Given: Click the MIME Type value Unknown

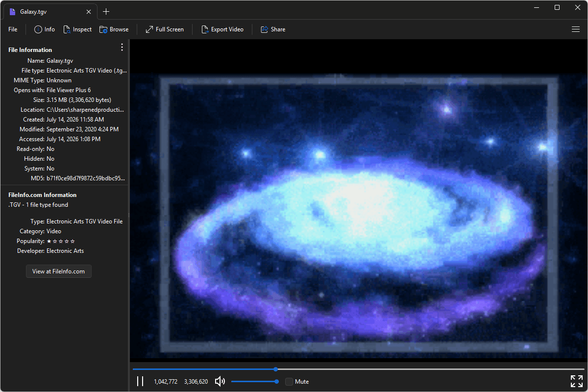Looking at the screenshot, I should [59, 80].
